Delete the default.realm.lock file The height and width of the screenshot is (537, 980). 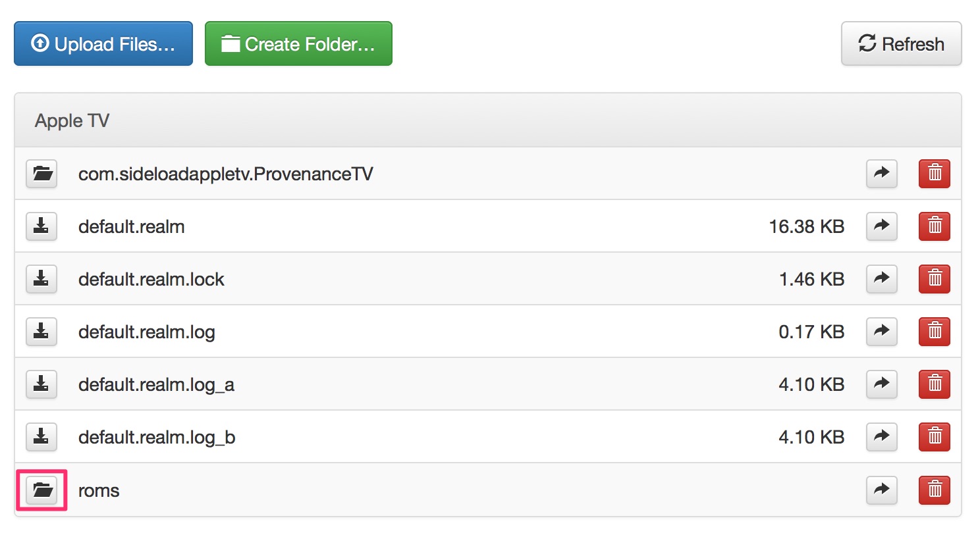tap(934, 279)
